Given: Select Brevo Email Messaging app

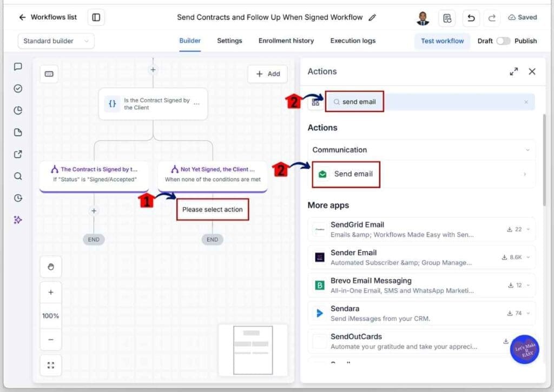Looking at the screenshot, I should point(421,285).
